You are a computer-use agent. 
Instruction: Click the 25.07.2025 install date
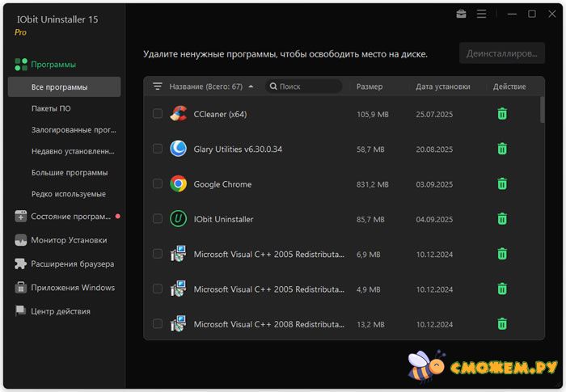434,115
